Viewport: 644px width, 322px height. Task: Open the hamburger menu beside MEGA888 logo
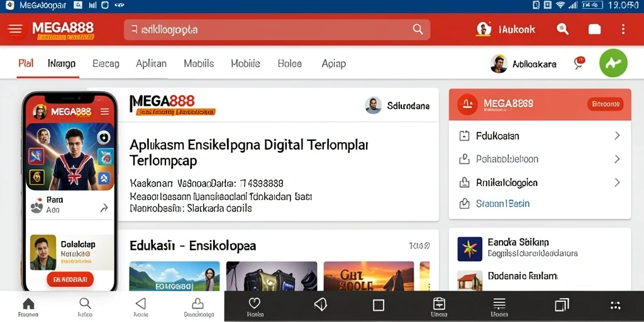pyautogui.click(x=16, y=29)
